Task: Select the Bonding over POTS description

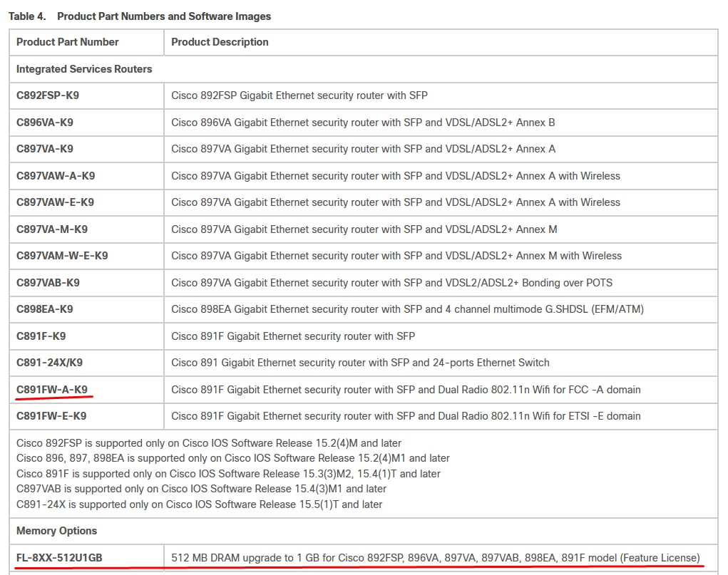Action: 392,283
